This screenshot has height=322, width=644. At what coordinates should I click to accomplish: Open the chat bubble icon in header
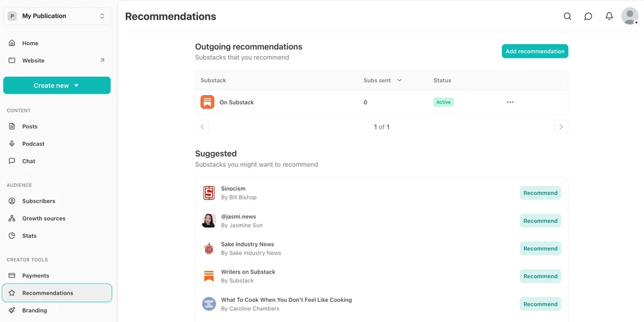coord(588,16)
